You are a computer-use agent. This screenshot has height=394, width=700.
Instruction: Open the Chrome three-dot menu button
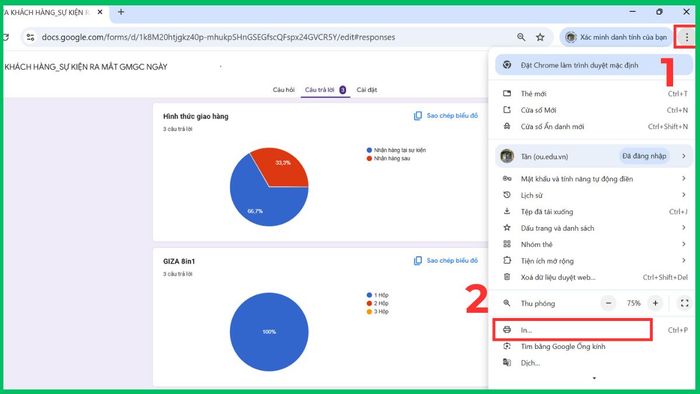click(687, 37)
